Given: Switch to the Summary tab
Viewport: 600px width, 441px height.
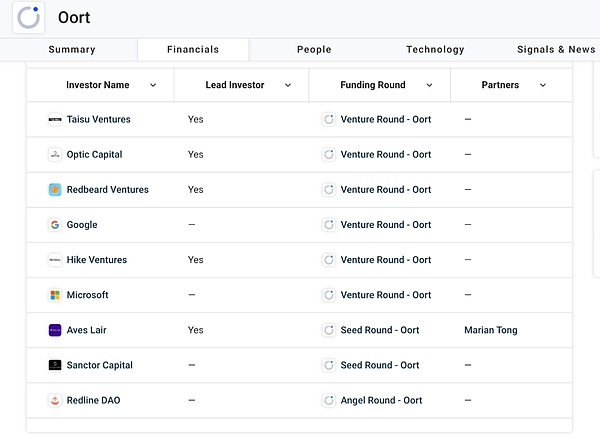Looking at the screenshot, I should coord(72,50).
